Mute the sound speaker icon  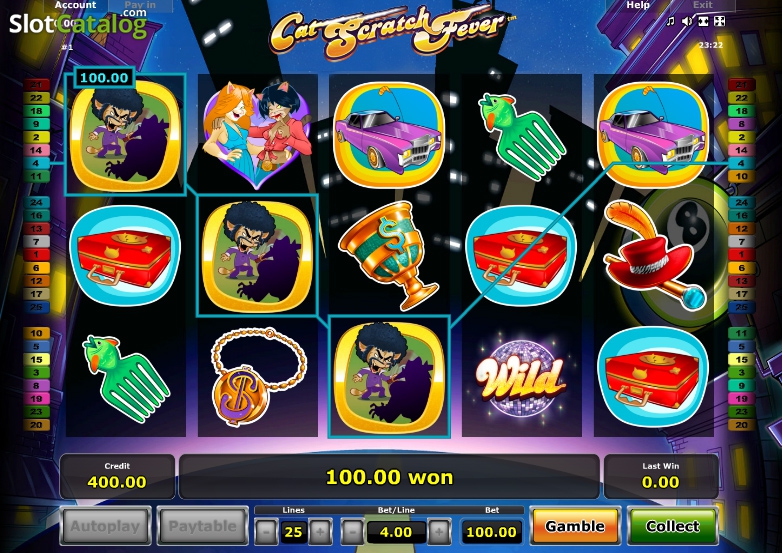pos(687,21)
